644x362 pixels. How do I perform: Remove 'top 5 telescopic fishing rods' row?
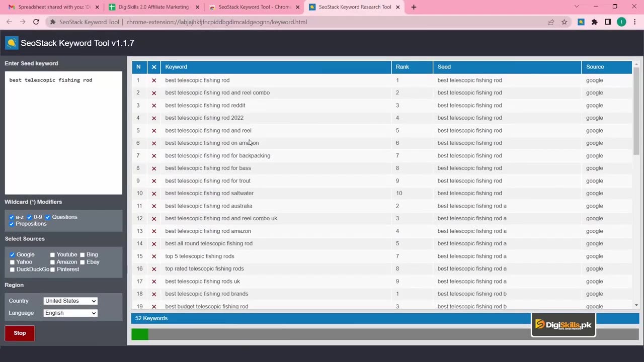(x=154, y=256)
